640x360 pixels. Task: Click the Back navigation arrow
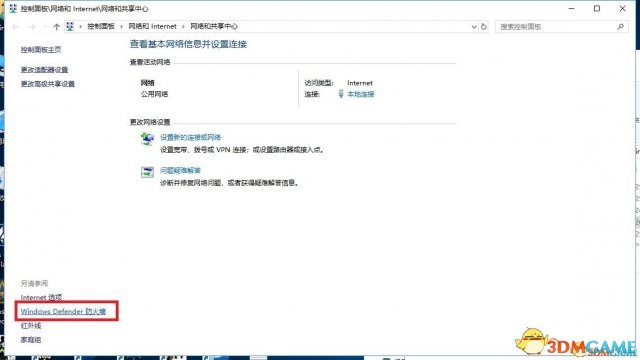[x=16, y=27]
